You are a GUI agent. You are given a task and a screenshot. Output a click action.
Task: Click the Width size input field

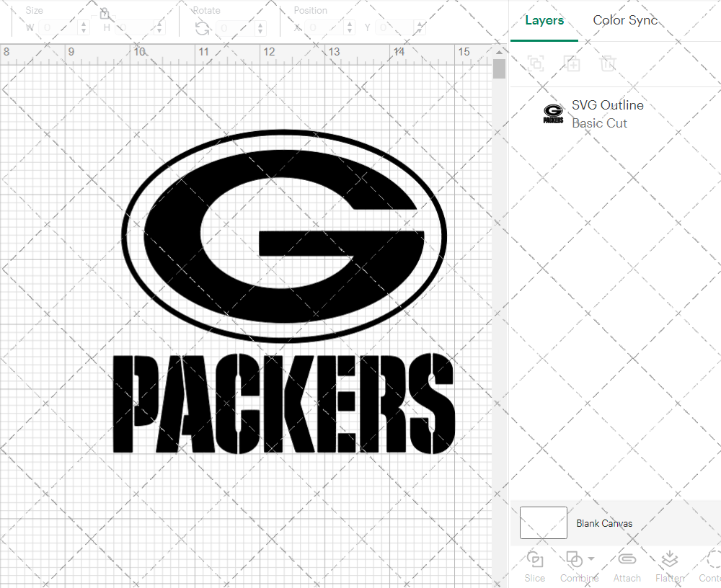tap(58, 28)
